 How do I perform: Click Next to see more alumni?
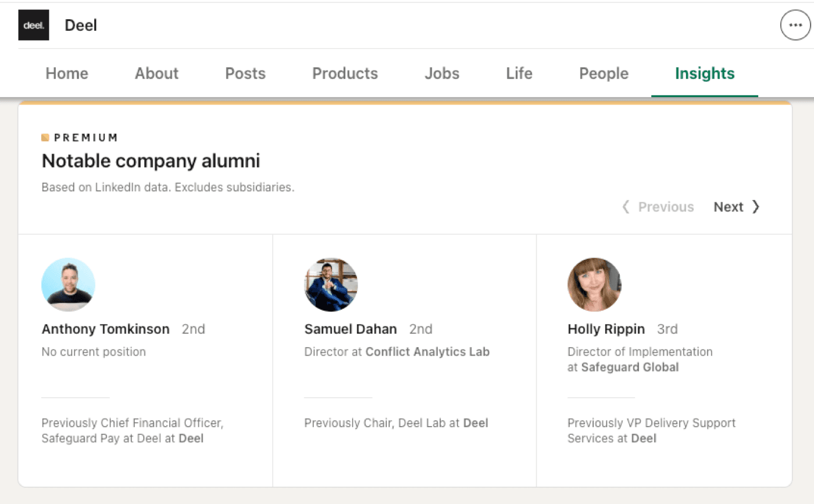coord(737,207)
